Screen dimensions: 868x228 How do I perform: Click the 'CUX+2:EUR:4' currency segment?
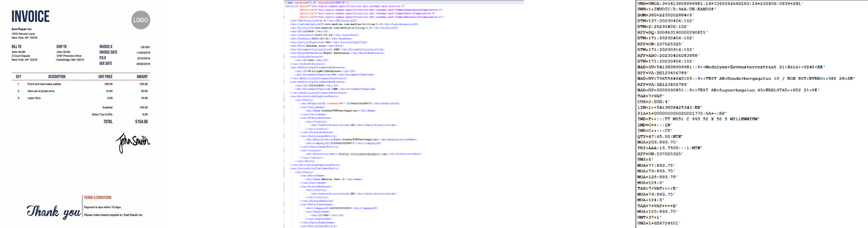(654, 102)
